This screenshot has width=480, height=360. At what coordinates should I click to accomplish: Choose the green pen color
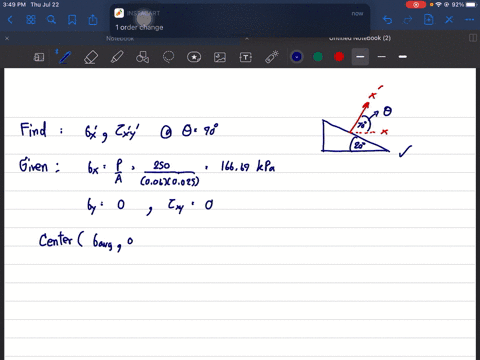318,57
